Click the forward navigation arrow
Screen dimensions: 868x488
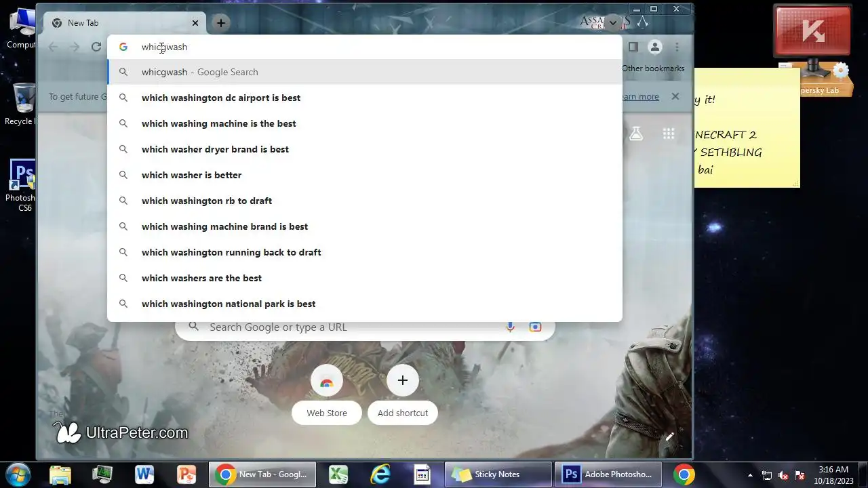75,47
